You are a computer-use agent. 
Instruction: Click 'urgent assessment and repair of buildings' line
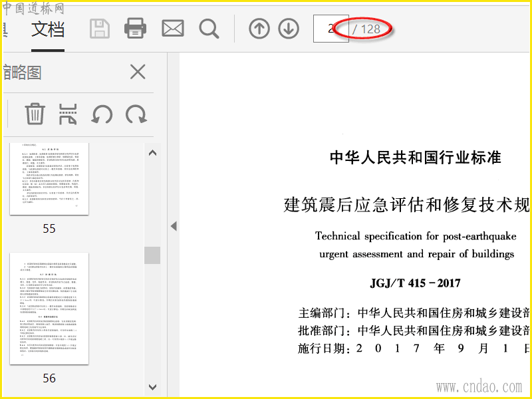click(x=417, y=254)
